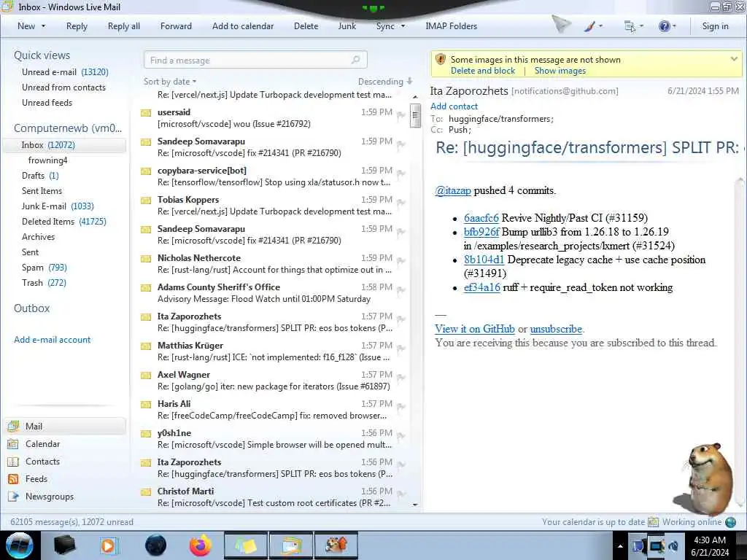The image size is (747, 560).
Task: Click Reply in the toolbar
Action: (77, 26)
